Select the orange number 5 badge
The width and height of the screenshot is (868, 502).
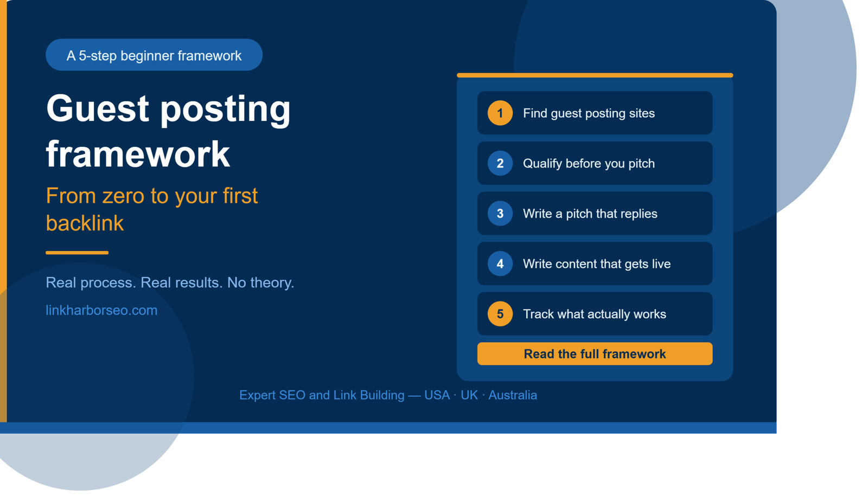point(500,314)
